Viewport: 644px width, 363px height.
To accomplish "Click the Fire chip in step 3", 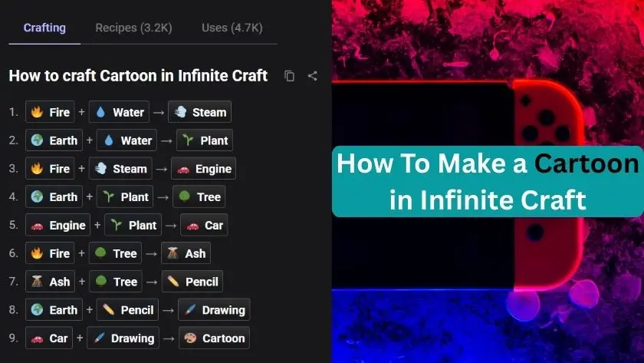I will tap(50, 169).
